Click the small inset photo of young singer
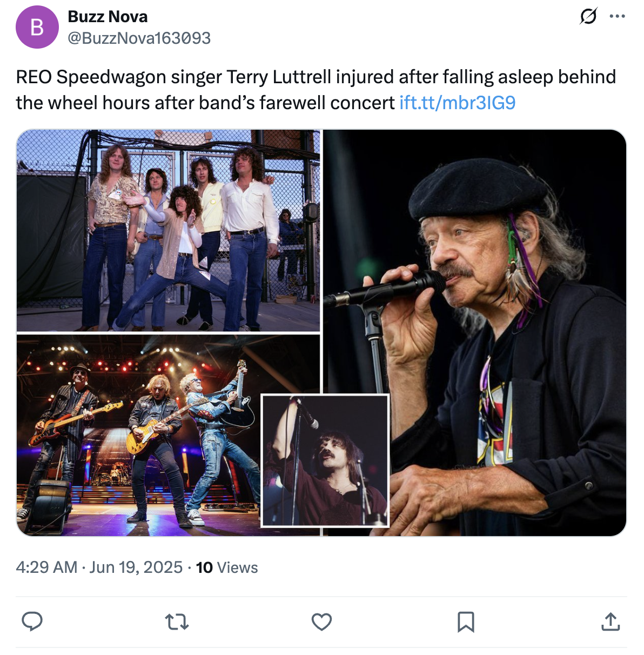The image size is (644, 655). point(325,460)
